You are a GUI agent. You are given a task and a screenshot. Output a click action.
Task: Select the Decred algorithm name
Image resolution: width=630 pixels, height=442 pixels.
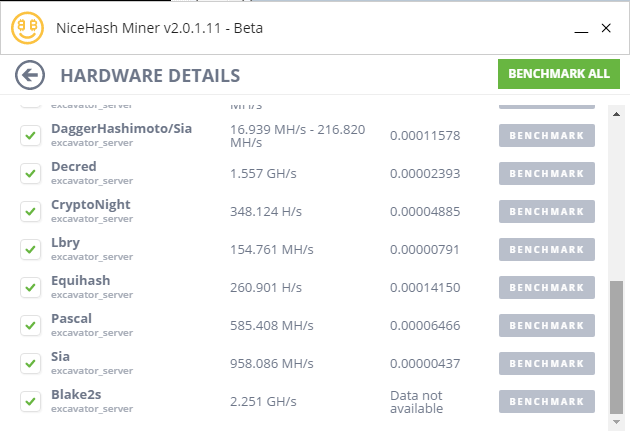click(74, 166)
